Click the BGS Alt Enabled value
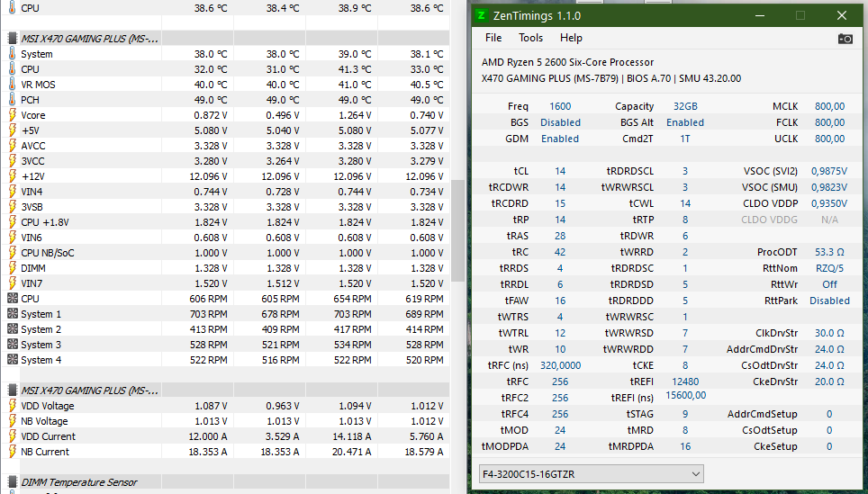Image resolution: width=868 pixels, height=494 pixels. pyautogui.click(x=685, y=122)
